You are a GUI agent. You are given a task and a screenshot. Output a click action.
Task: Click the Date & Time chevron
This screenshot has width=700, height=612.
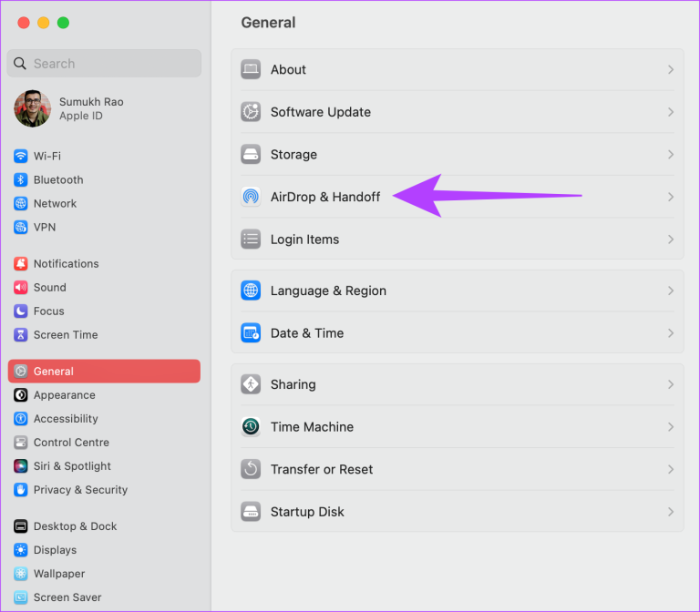coord(671,332)
